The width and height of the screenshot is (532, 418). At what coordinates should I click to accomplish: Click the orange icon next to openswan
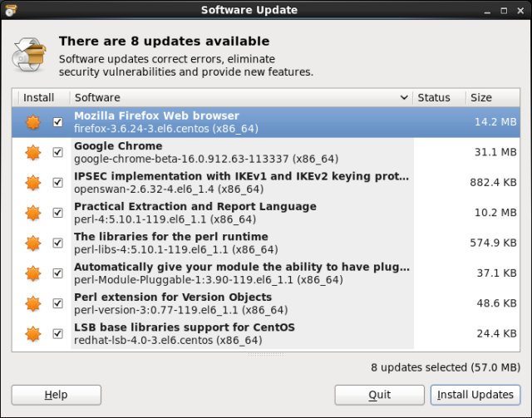(32, 182)
